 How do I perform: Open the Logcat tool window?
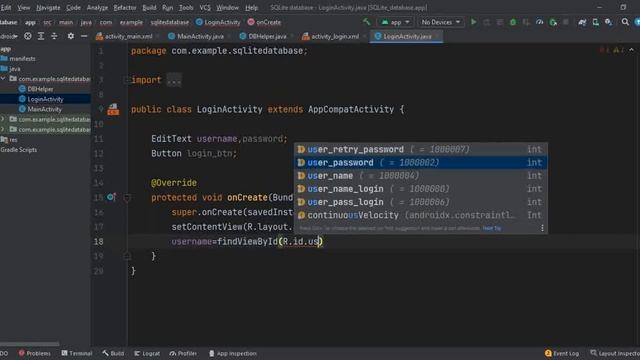147,353
